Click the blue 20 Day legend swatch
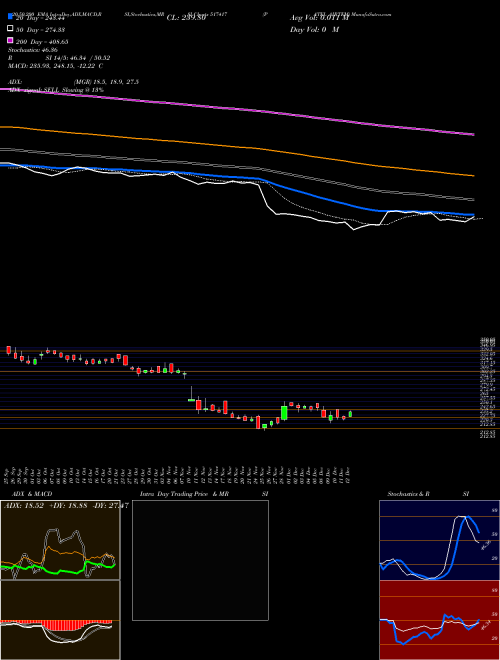Screen dimensions: 500x660 point(11,17)
